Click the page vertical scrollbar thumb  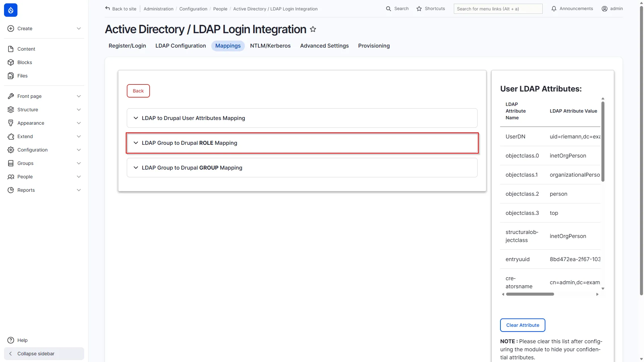pos(641,151)
